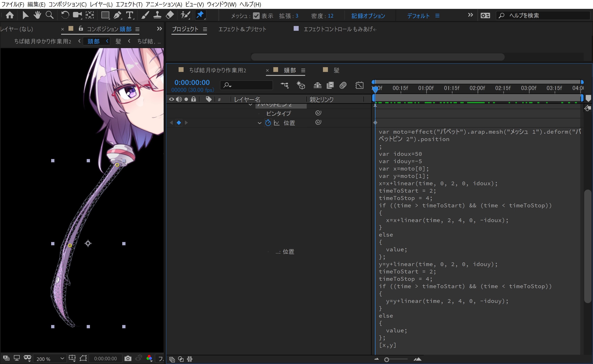Image resolution: width=593 pixels, height=364 pixels.
Task: Select the Type text tool
Action: (x=130, y=15)
